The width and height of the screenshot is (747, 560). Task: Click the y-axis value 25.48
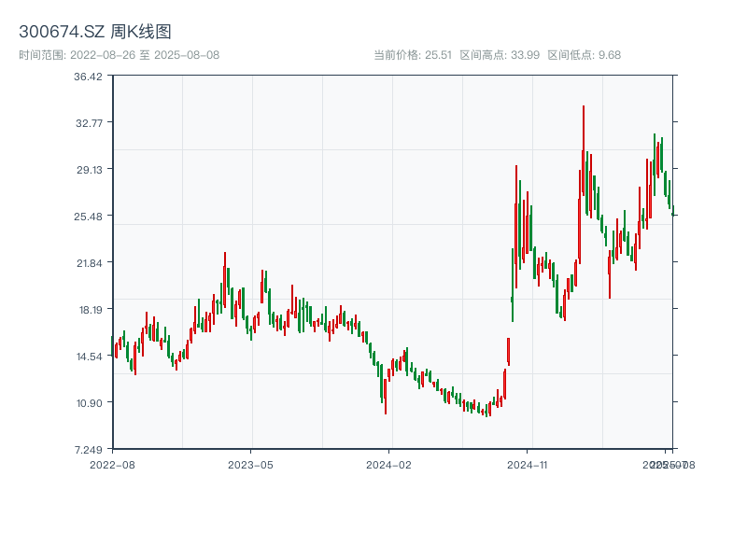[88, 217]
